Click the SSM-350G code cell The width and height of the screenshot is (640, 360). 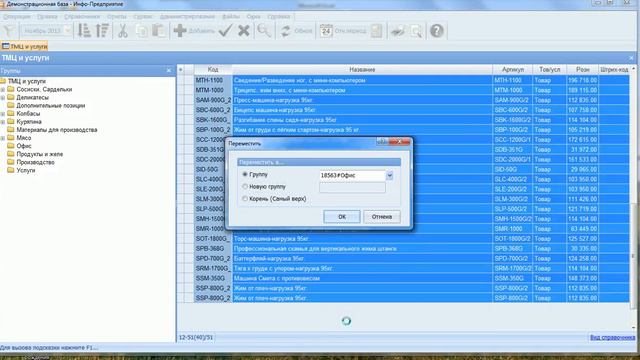point(213,278)
